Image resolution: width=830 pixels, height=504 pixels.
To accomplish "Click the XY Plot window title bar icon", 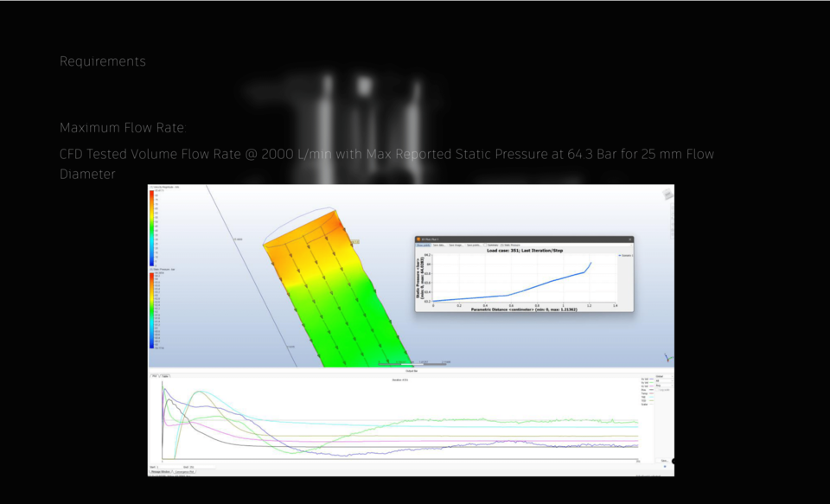I will 417,238.
